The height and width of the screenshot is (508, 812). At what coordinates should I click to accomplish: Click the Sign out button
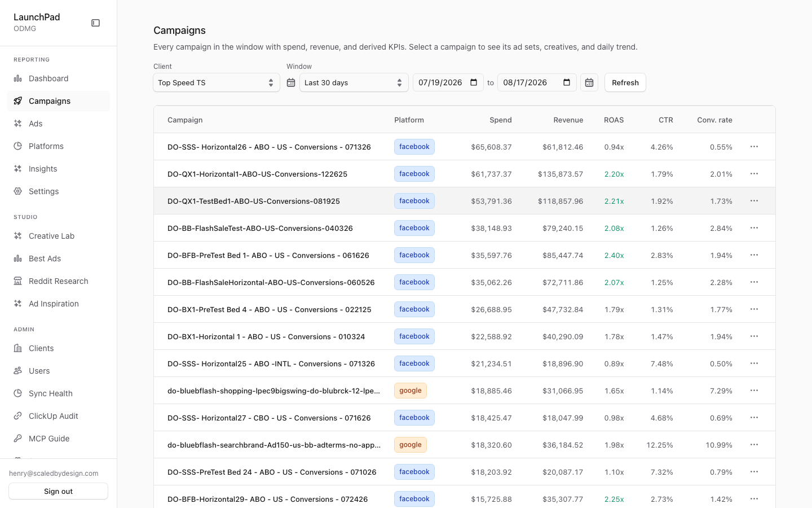[x=59, y=491]
